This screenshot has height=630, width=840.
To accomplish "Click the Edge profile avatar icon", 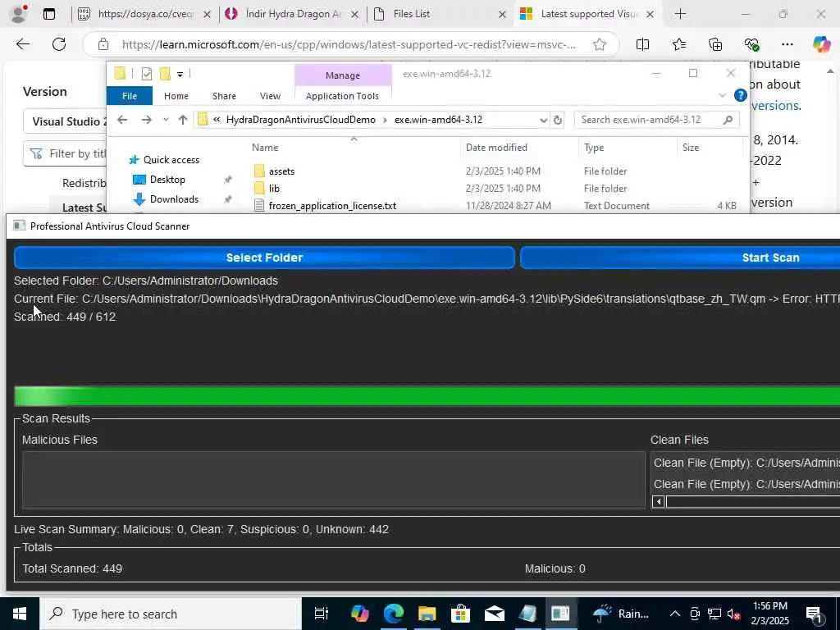I will tap(19, 14).
